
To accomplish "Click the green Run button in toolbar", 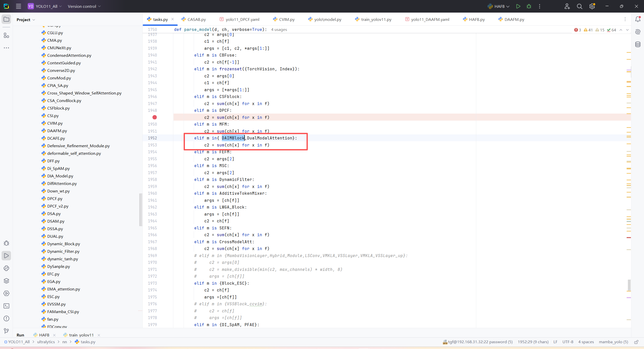I will coord(518,6).
